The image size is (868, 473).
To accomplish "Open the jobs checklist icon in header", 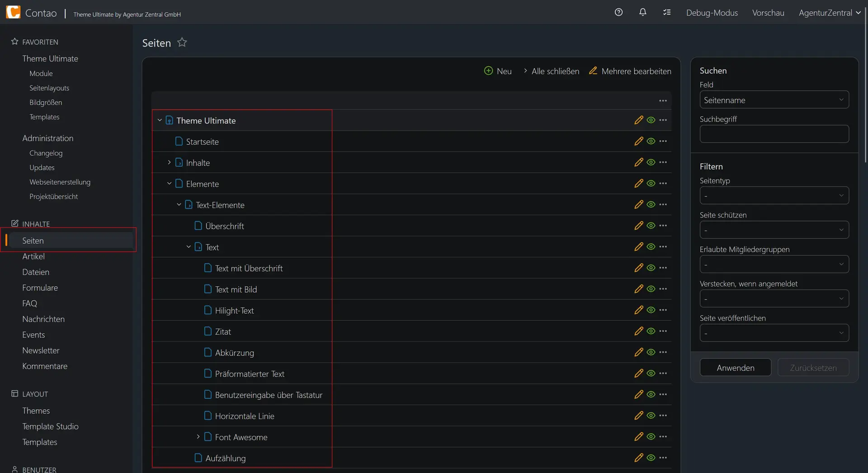I will 667,12.
